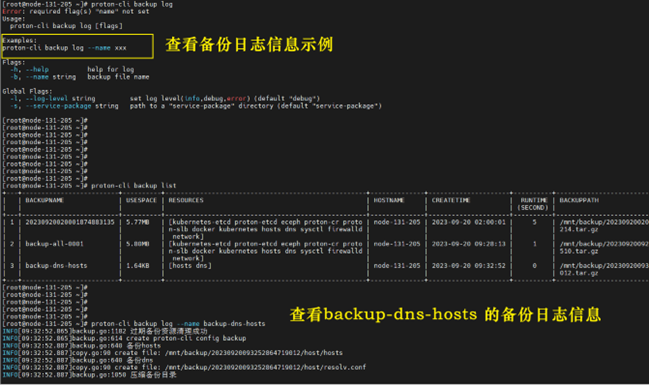Click the runtime value '0' in backup-dns-hosts row
Viewport: 649px width, 385px height.
[x=534, y=266]
